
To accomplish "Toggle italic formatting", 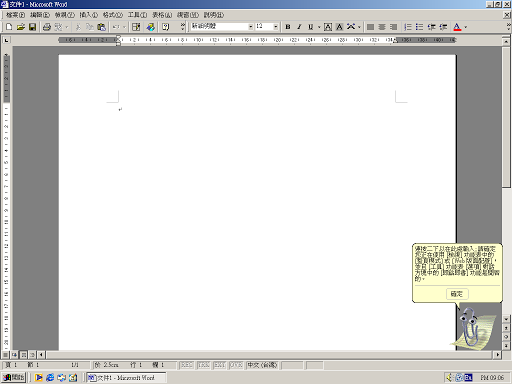I will coord(299,27).
